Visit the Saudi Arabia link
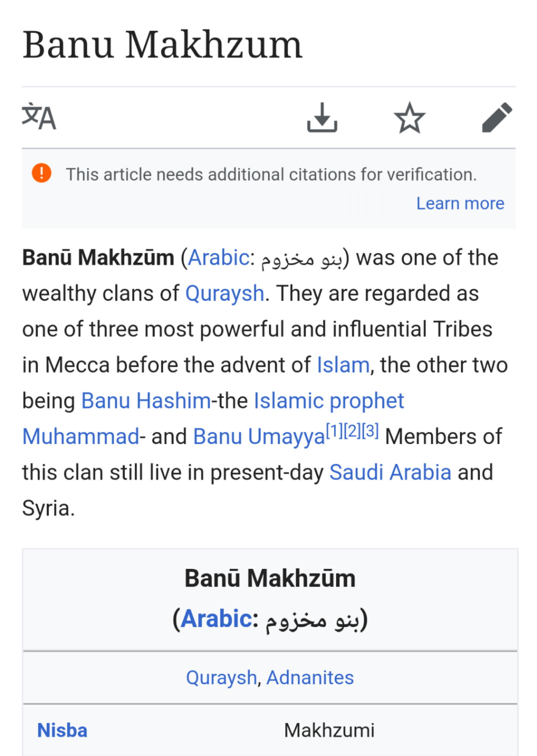This screenshot has height=756, width=537. [x=390, y=472]
